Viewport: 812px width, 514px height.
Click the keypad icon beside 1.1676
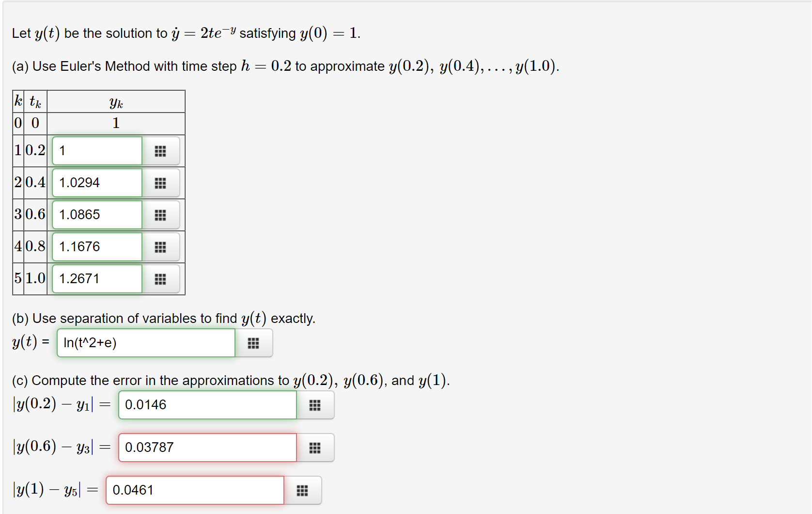point(160,247)
